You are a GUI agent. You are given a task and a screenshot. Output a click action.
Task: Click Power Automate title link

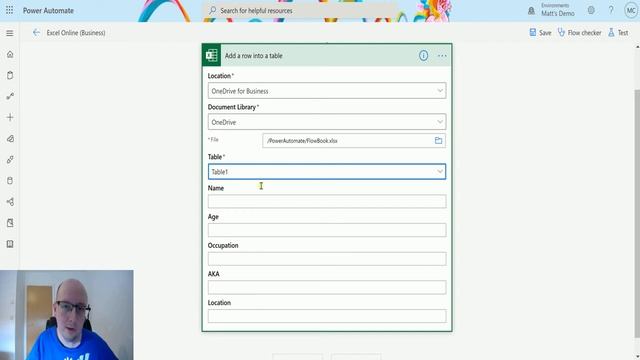click(48, 11)
